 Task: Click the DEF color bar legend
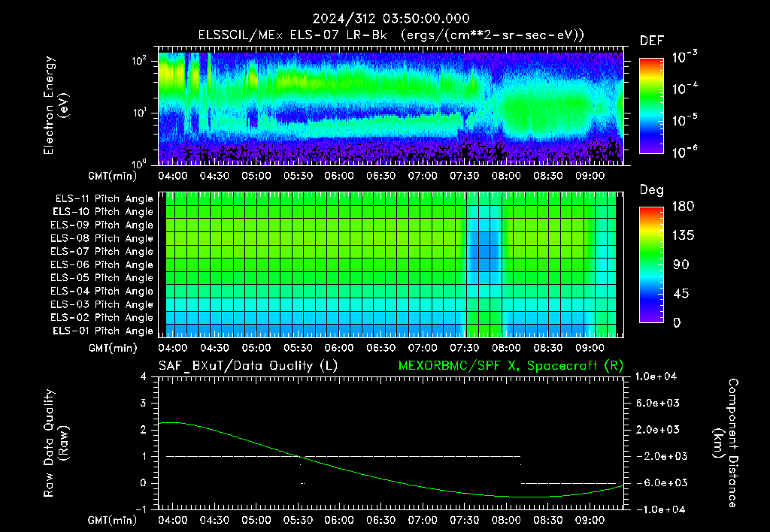(x=651, y=105)
